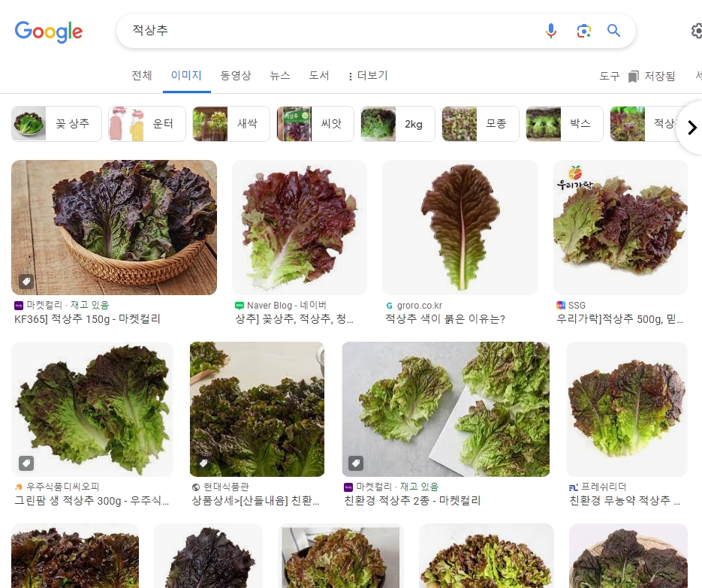This screenshot has height=588, width=702.
Task: Open quick settings with the gear icon
Action: [x=696, y=31]
